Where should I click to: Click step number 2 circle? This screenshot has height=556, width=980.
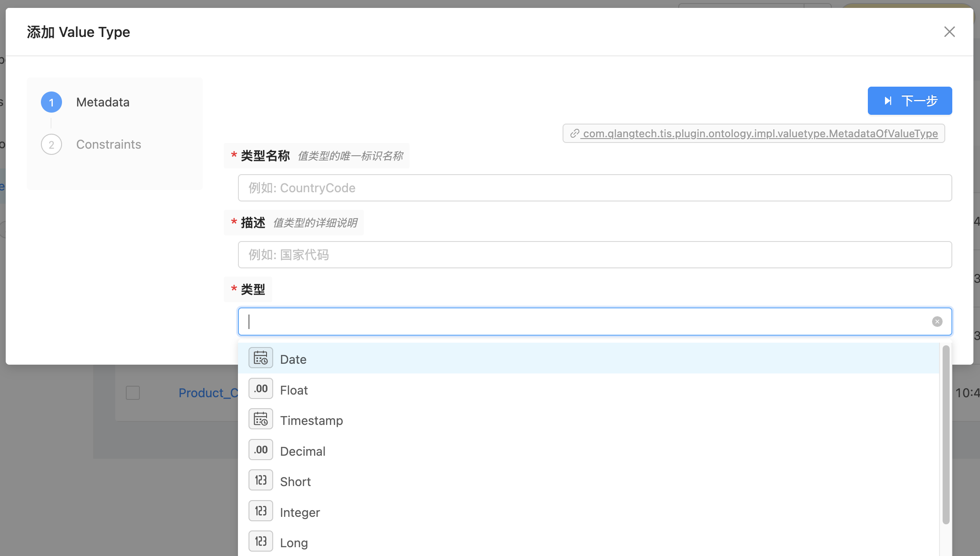51,144
